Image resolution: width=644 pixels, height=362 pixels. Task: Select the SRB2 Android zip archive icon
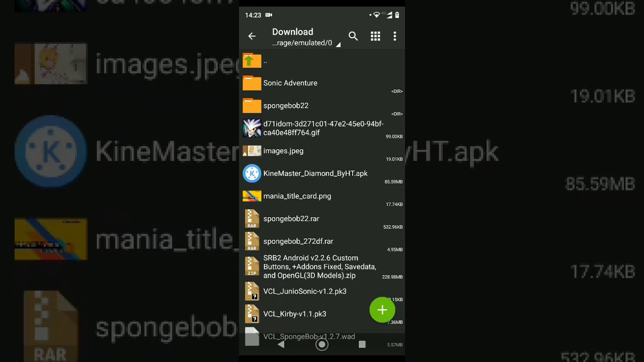click(x=252, y=266)
